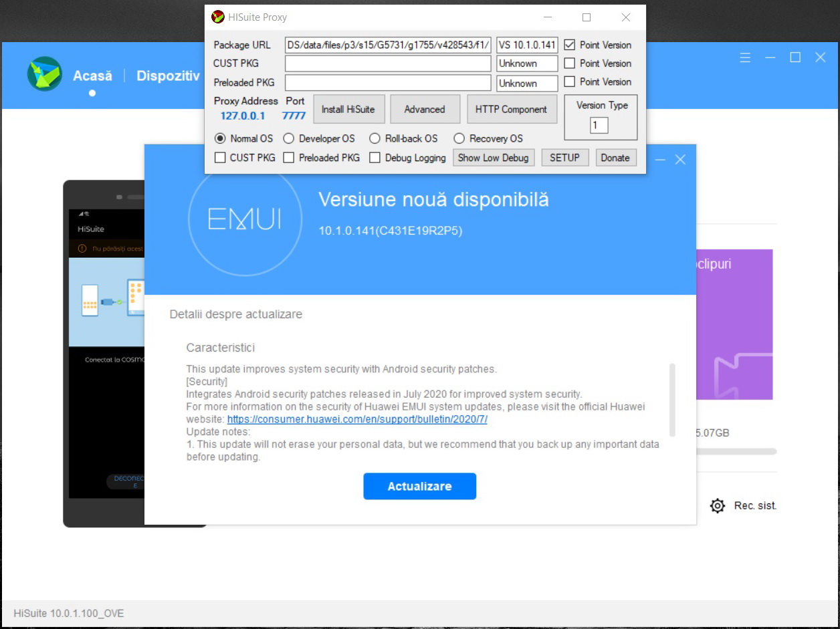
Task: Click the storage usage progress bar
Action: click(x=736, y=452)
